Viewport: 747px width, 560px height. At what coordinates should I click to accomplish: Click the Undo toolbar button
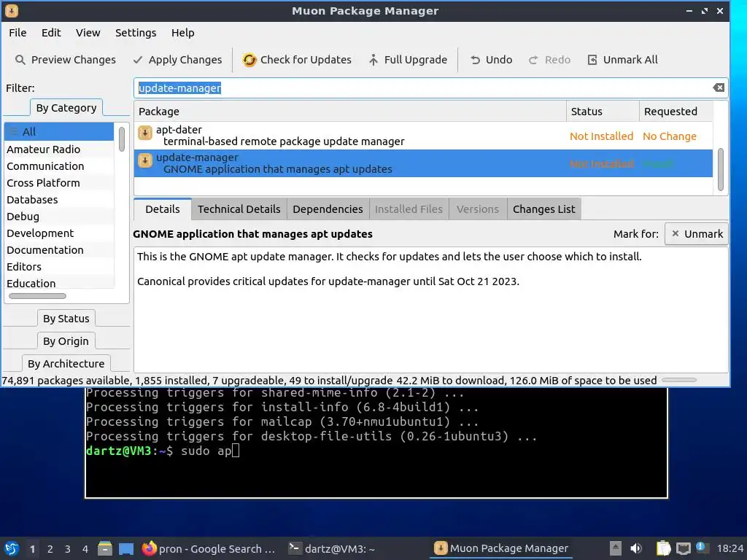tap(491, 60)
